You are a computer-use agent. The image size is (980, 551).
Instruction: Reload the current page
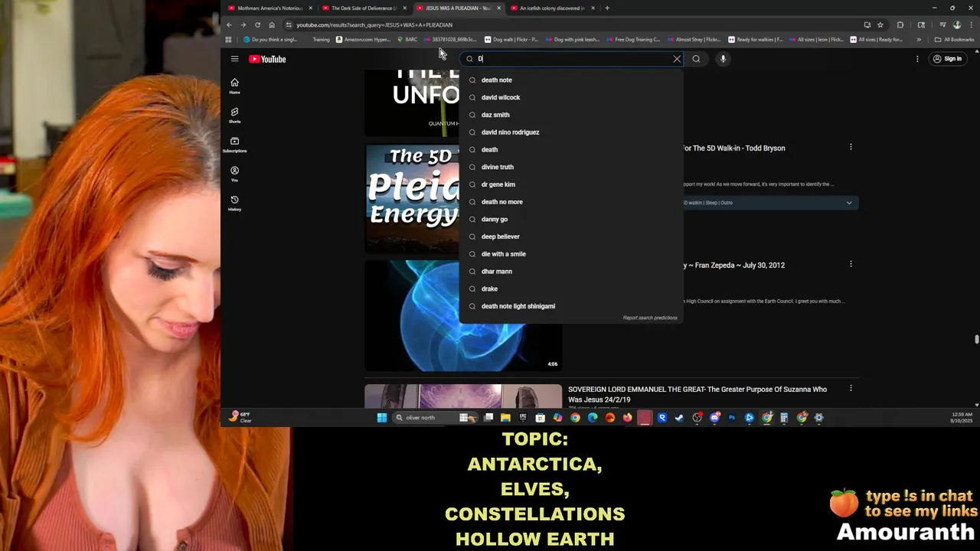pos(257,24)
